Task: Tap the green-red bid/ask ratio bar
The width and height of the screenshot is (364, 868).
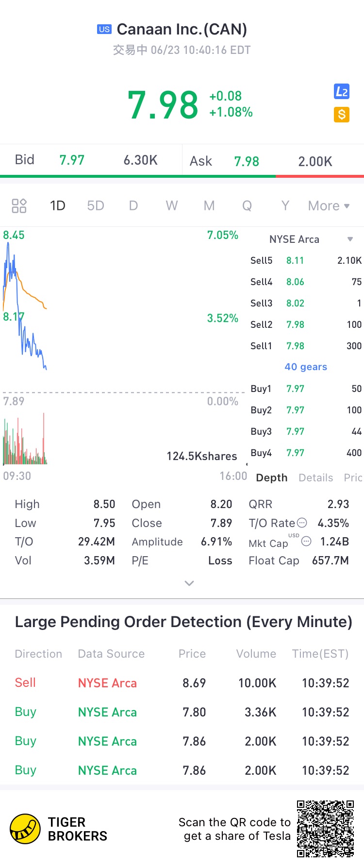Action: click(182, 176)
